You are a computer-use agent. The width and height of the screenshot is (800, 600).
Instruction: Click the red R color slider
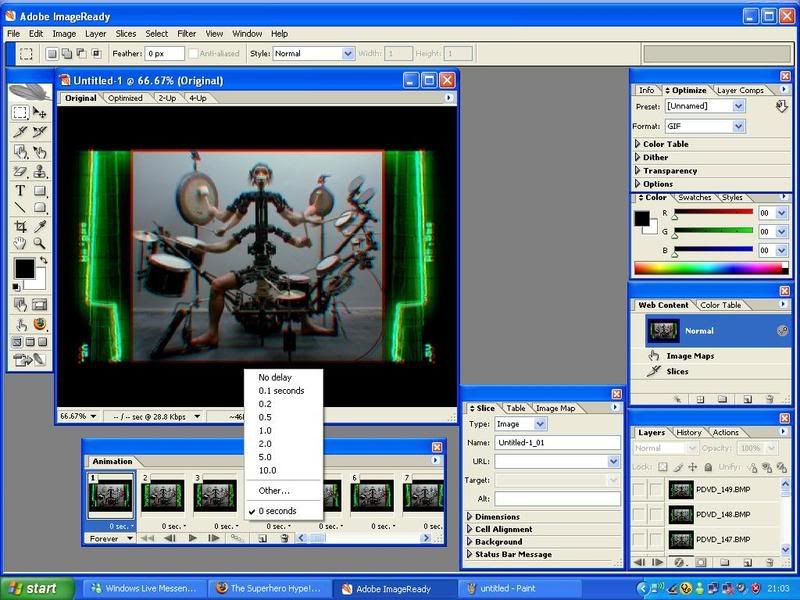click(713, 212)
